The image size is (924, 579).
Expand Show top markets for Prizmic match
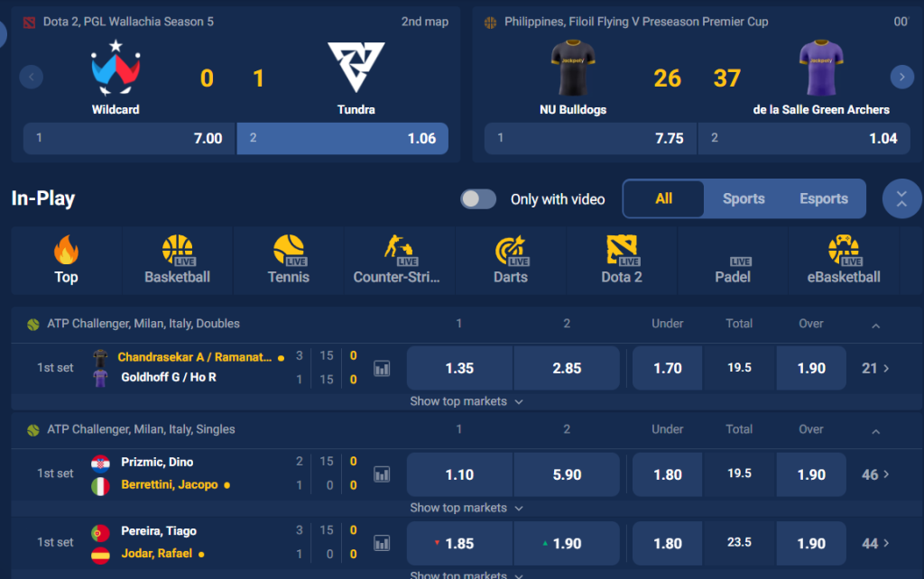(x=467, y=507)
